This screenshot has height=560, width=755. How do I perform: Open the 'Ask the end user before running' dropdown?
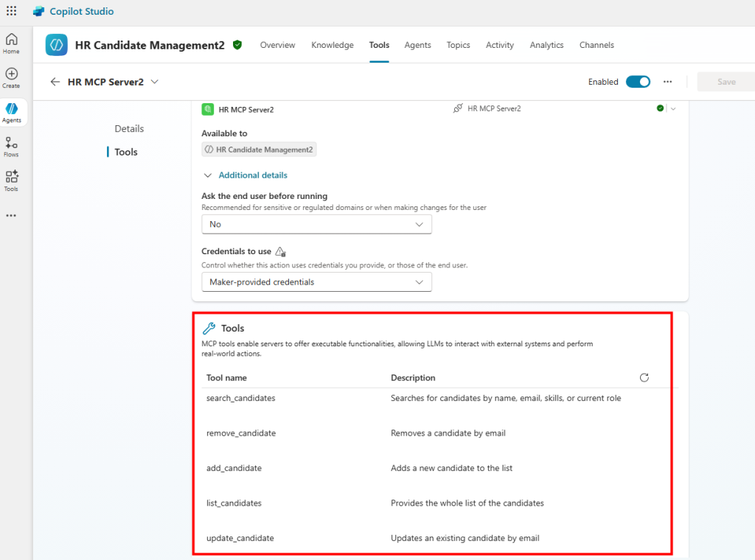tap(316, 224)
